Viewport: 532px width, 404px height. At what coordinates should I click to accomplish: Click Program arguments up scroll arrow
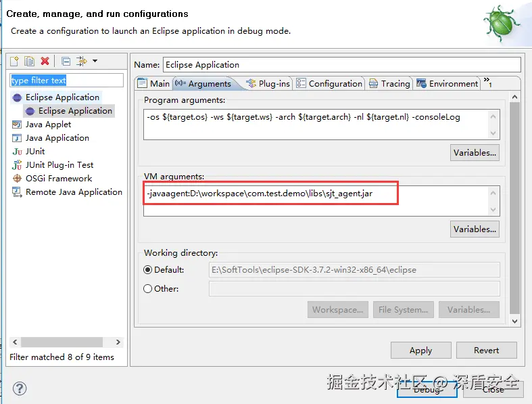pos(493,116)
